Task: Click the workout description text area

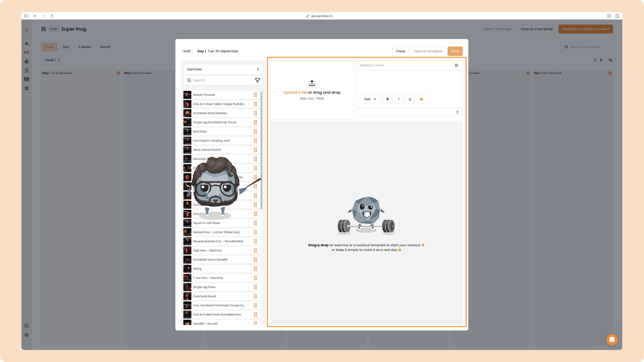Action: (409, 82)
